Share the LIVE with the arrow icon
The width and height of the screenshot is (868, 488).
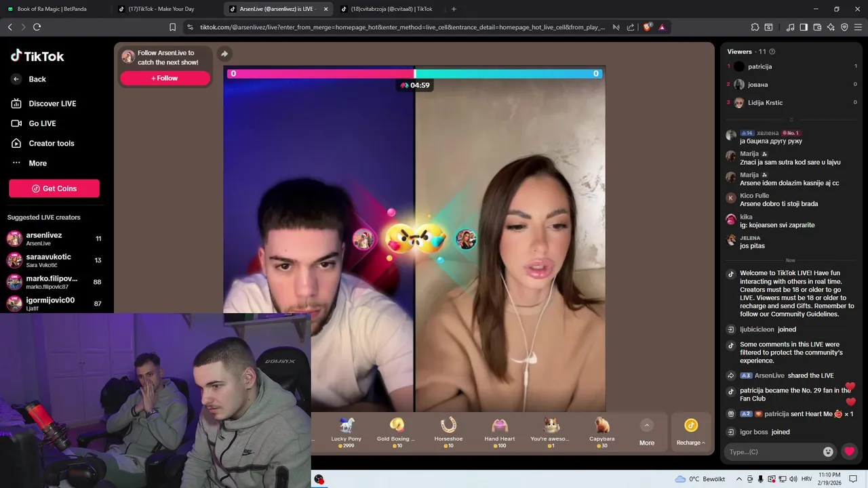(x=224, y=54)
